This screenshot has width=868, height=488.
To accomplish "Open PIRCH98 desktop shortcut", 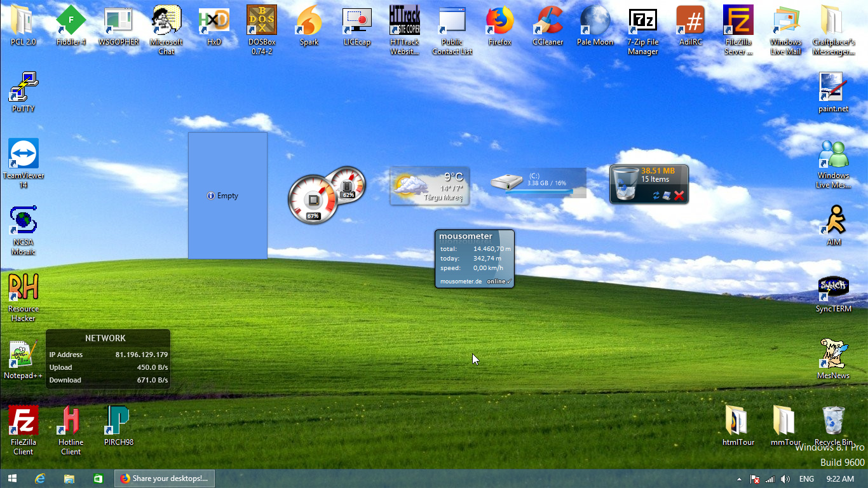I will pyautogui.click(x=118, y=426).
